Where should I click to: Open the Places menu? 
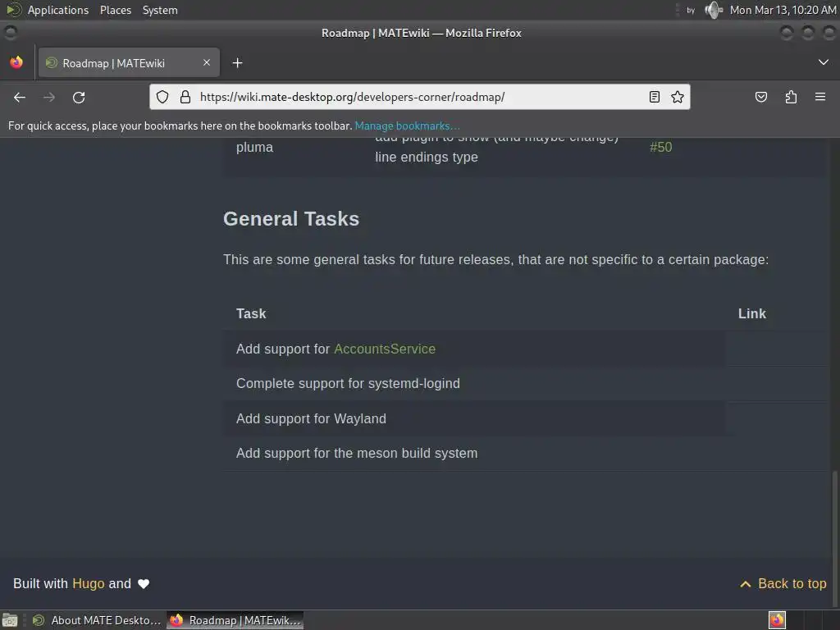click(115, 10)
